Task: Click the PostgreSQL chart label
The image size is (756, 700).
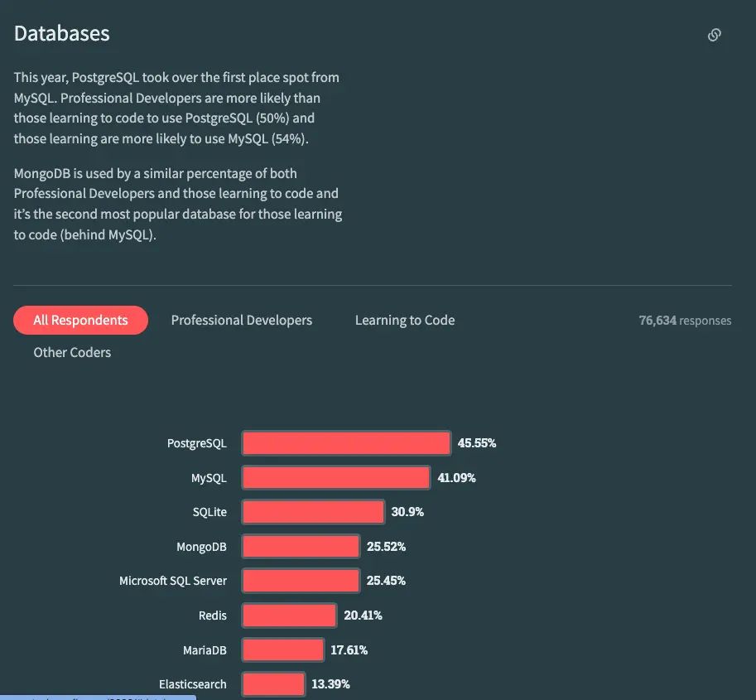Action: click(x=197, y=443)
